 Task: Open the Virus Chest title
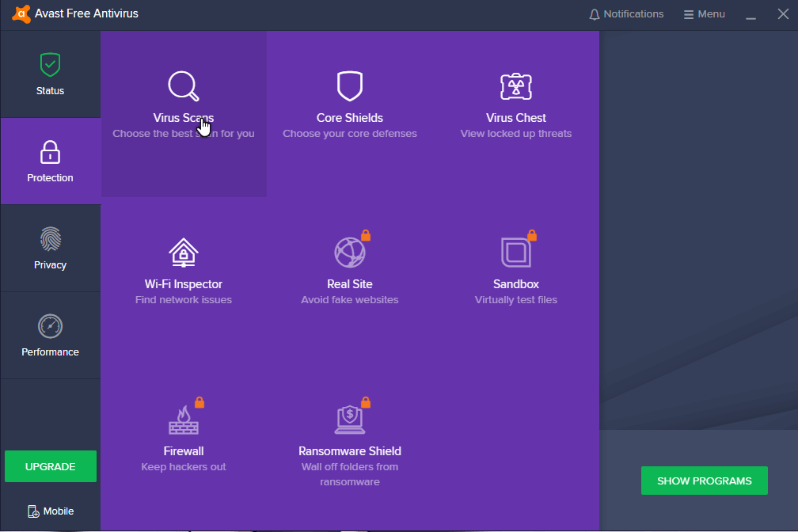point(516,118)
